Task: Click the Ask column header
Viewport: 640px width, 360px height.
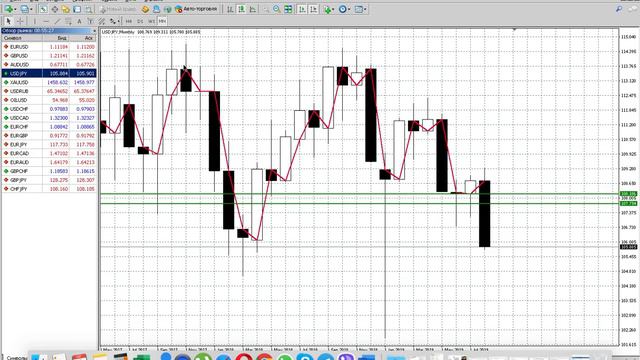Action: coord(83,38)
